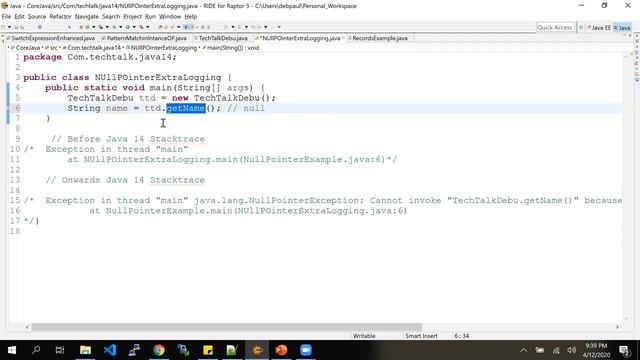Viewport: 640px width, 360px height.
Task: Switch to TechTalkDebu.java editor tab
Action: (221, 38)
